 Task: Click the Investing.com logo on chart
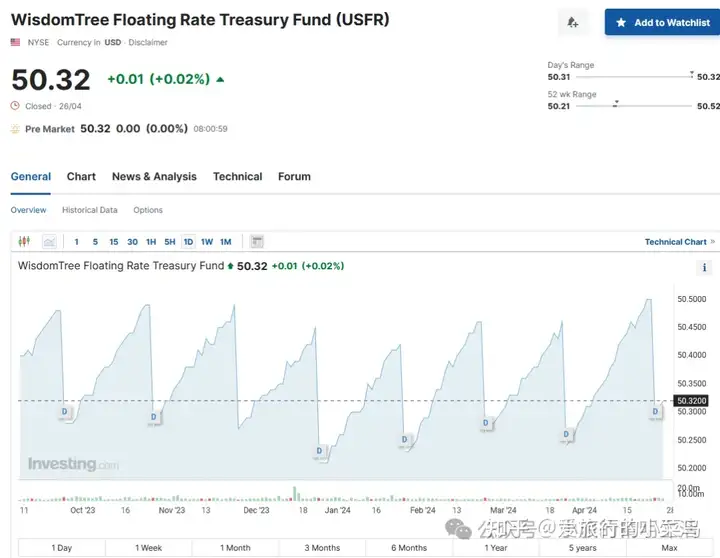tap(73, 464)
